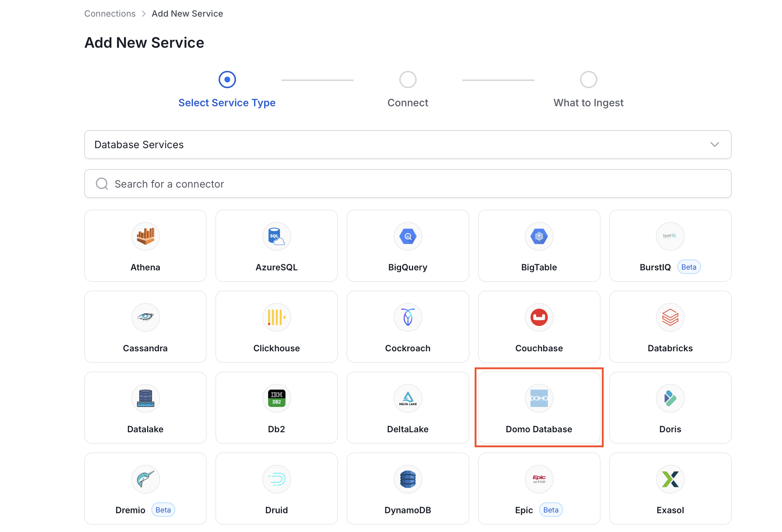Click the Datalake card label

click(x=145, y=429)
